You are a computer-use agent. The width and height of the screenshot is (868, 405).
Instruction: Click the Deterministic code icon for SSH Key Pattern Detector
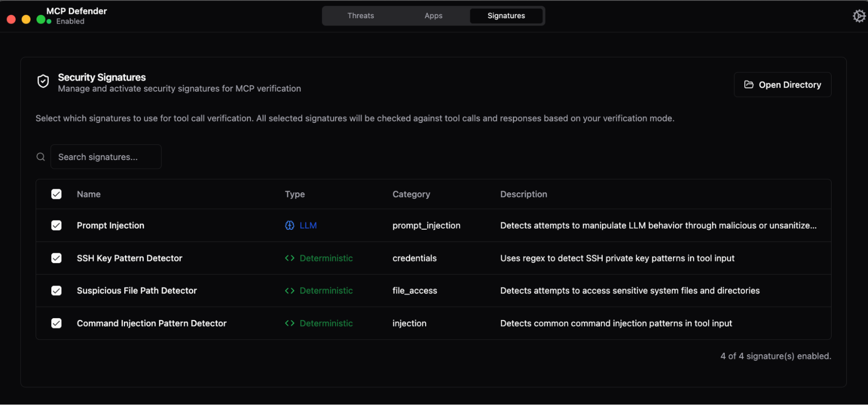[x=289, y=258]
